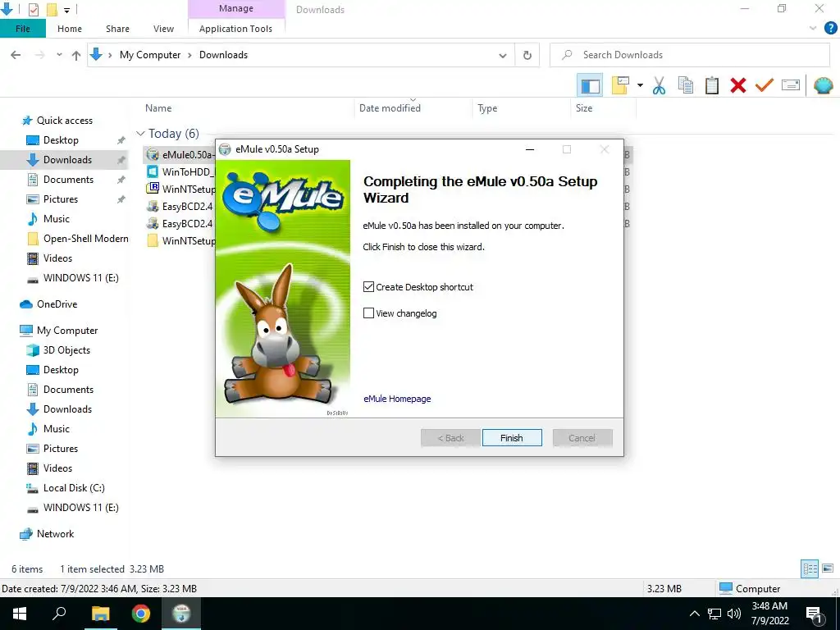The height and width of the screenshot is (630, 840).
Task: Launch Google Chrome from the taskbar
Action: [141, 614]
